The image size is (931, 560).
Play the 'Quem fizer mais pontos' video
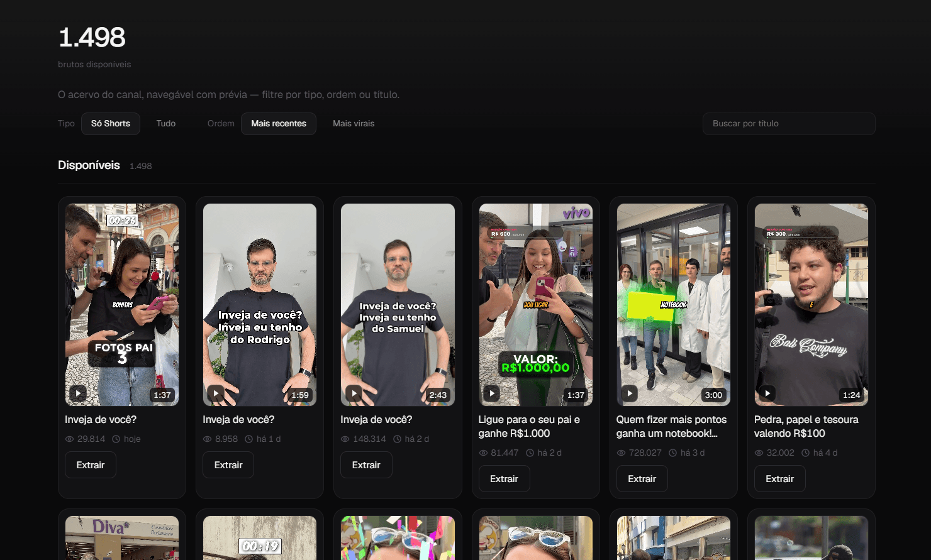pos(630,393)
